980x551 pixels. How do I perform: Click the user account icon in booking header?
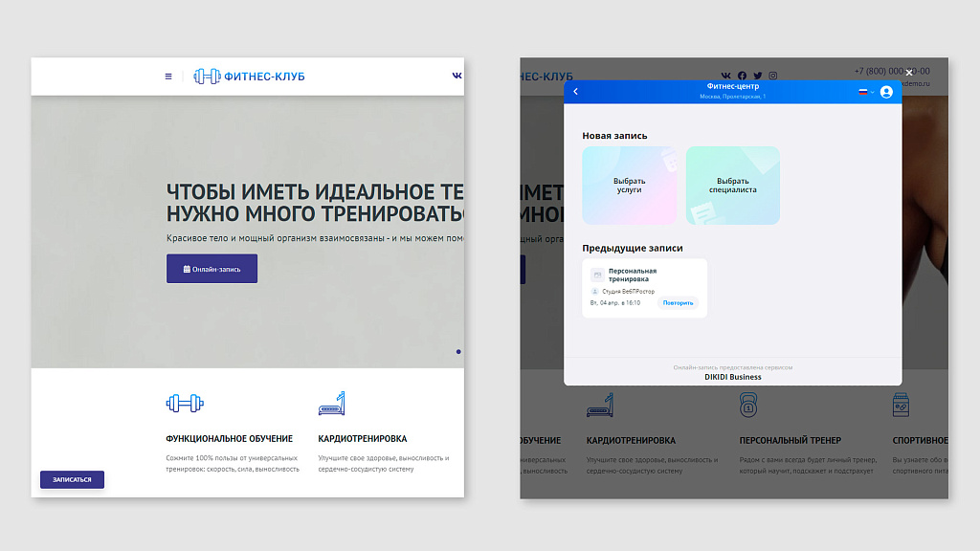(886, 92)
